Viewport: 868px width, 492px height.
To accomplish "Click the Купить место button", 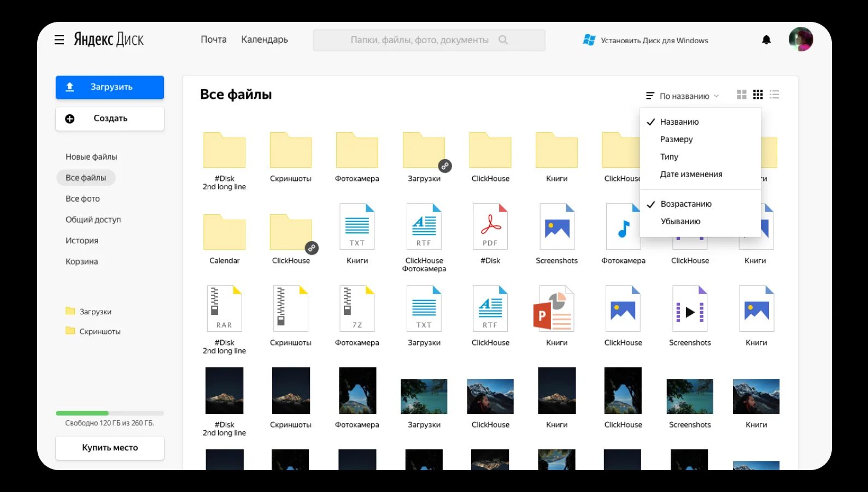I will [110, 448].
